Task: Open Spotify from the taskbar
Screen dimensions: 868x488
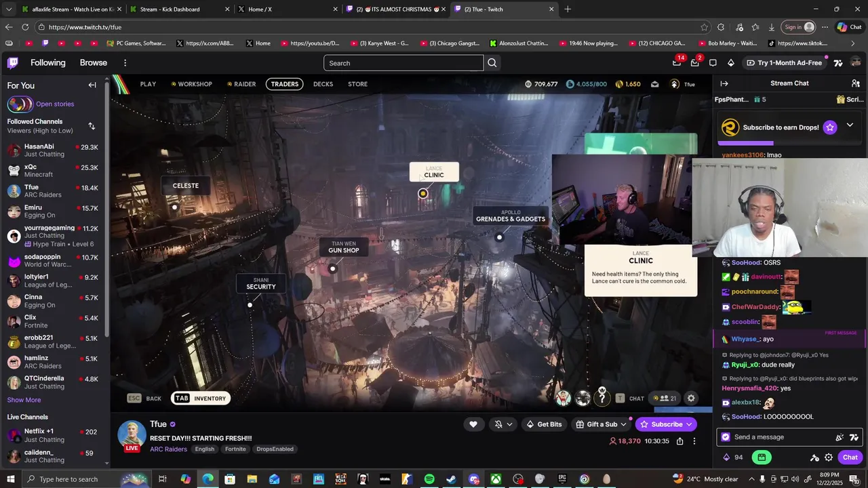Action: [x=429, y=479]
